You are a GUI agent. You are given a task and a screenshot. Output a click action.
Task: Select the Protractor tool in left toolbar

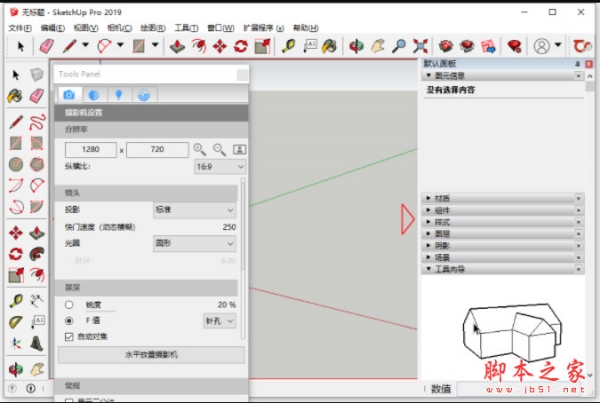16,322
